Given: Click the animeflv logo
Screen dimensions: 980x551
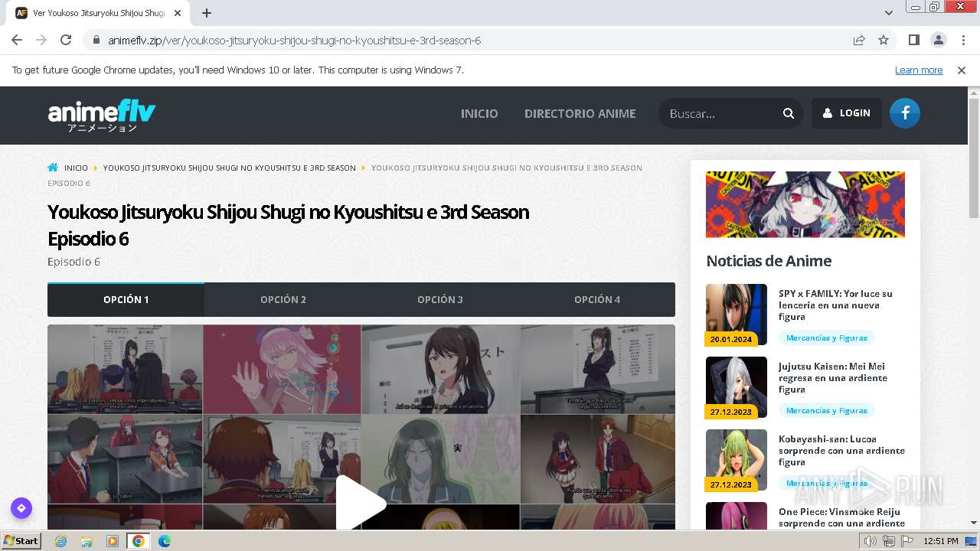Looking at the screenshot, I should click(102, 116).
